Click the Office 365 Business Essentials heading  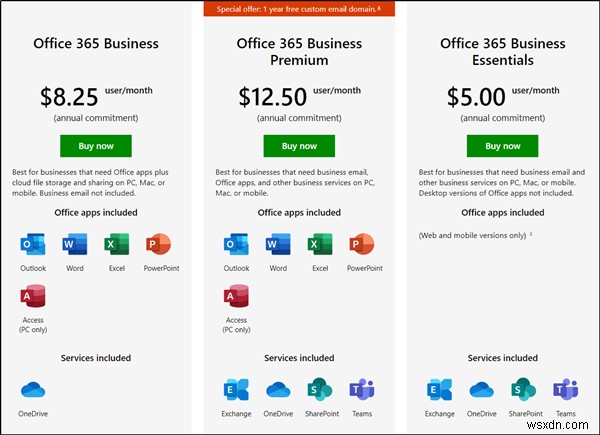click(502, 52)
